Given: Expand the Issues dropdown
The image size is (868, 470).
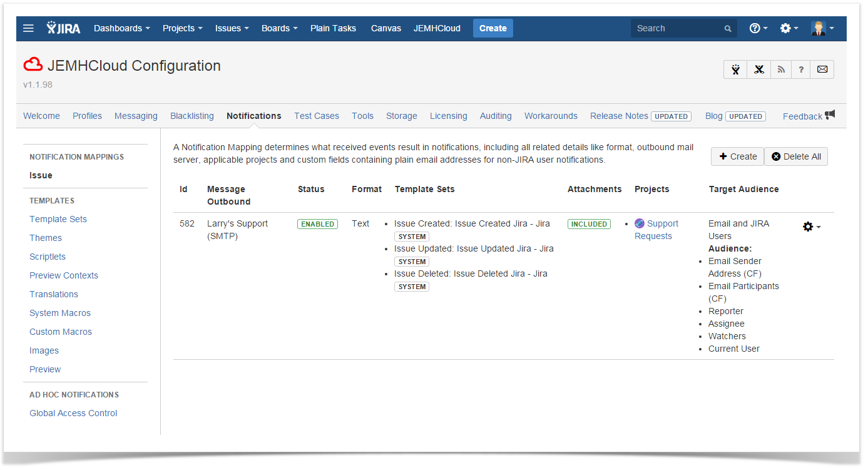Looking at the screenshot, I should click(x=232, y=28).
